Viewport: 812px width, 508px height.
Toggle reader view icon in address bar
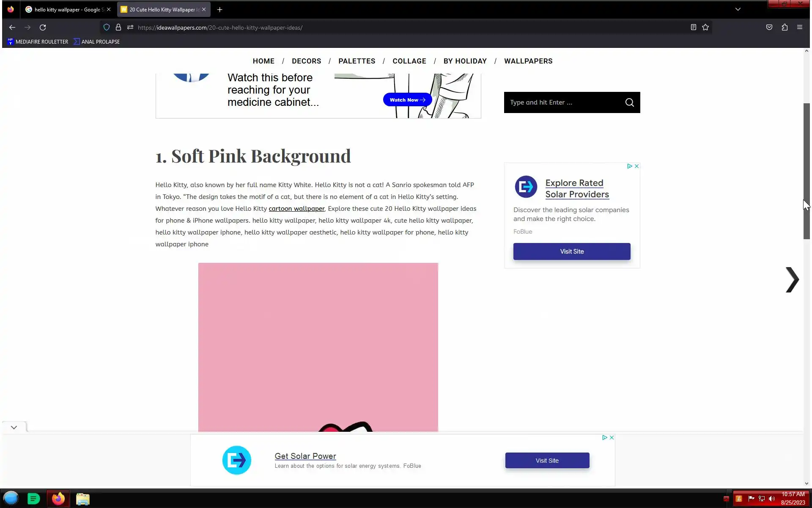694,28
